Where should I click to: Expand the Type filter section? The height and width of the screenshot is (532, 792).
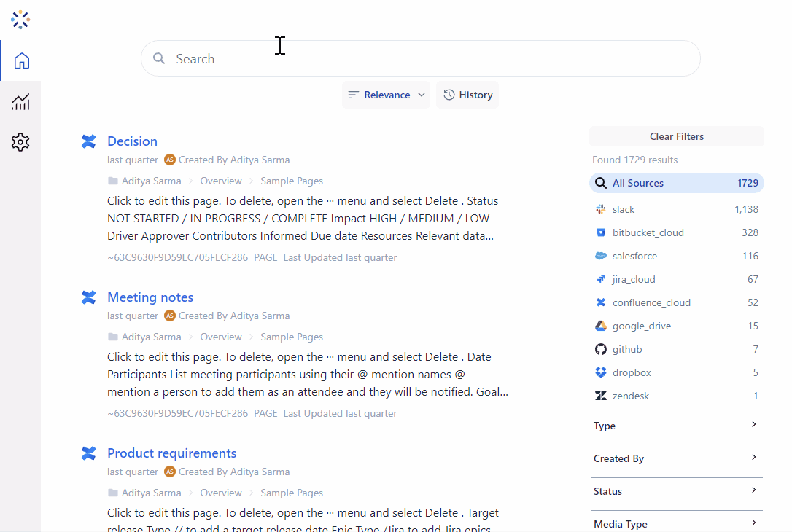(676, 426)
